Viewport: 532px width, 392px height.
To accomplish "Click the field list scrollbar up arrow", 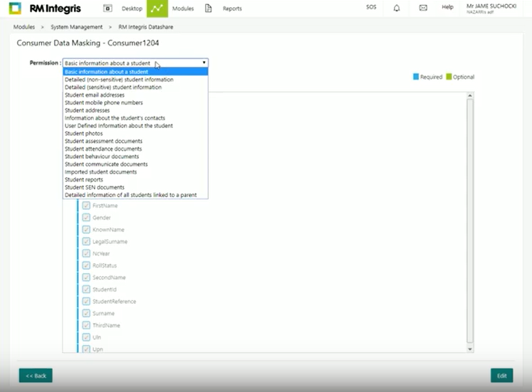I will click(470, 95).
